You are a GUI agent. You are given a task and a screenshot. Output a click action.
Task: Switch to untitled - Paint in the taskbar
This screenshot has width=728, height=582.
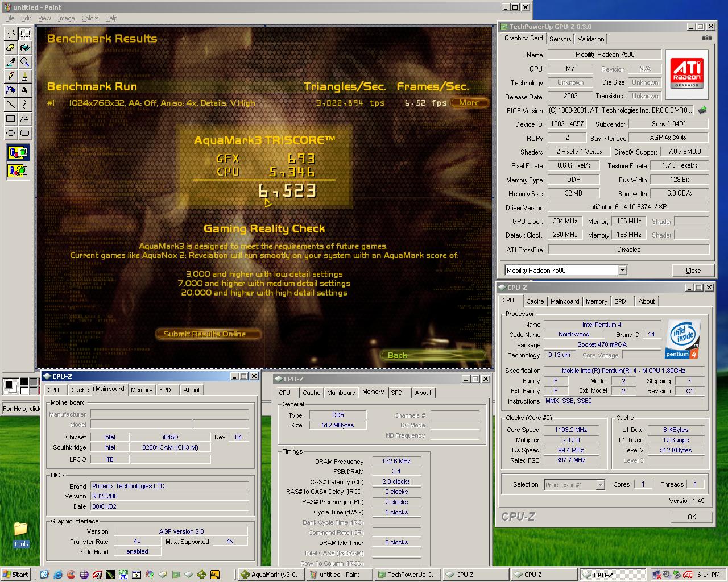340,575
